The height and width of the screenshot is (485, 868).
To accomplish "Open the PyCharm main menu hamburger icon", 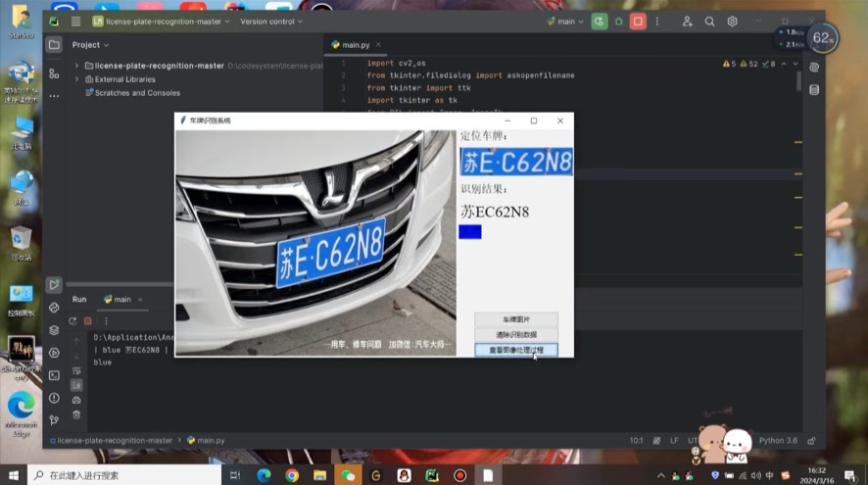I will point(75,22).
